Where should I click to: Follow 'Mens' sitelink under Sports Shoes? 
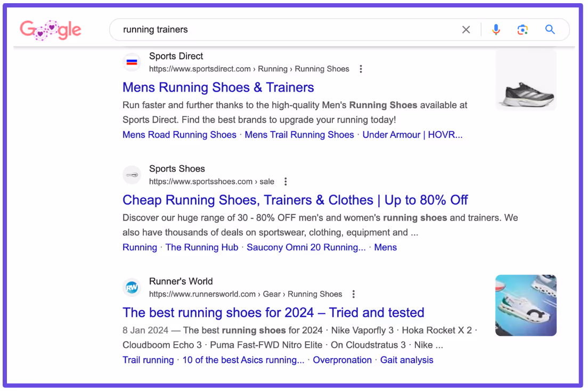[386, 247]
